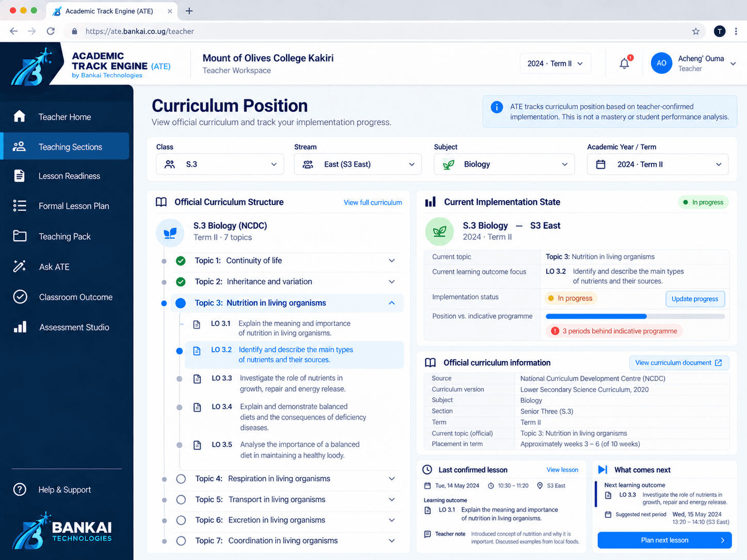The image size is (747, 560).
Task: Open the notifications bell
Action: pos(624,63)
